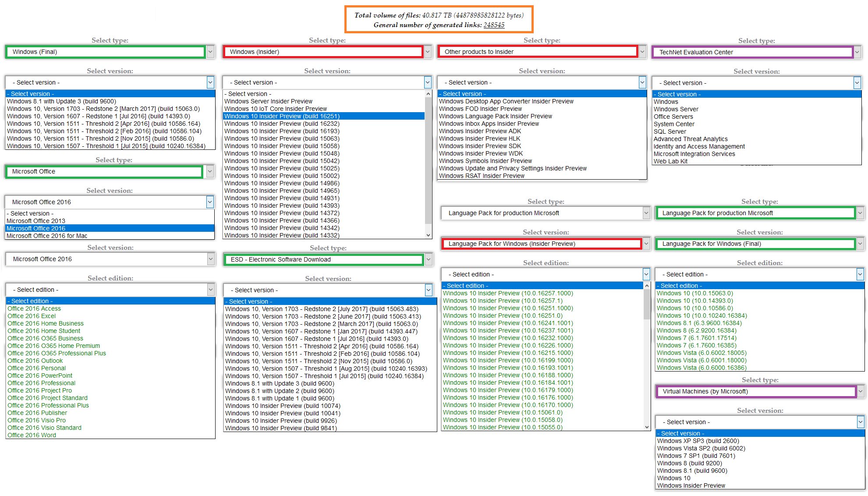This screenshot has height=496, width=868.
Task: Select Office 2016 PowerPoint edition
Action: point(110,376)
